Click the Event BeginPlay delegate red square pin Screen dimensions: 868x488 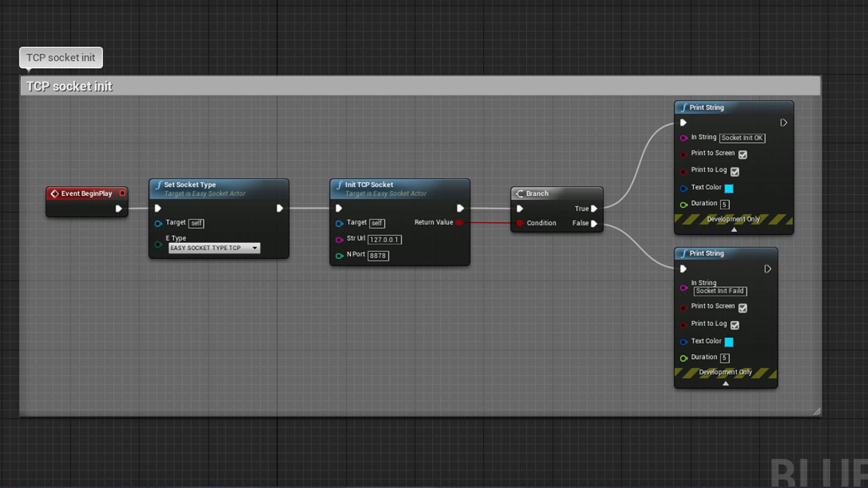point(122,193)
